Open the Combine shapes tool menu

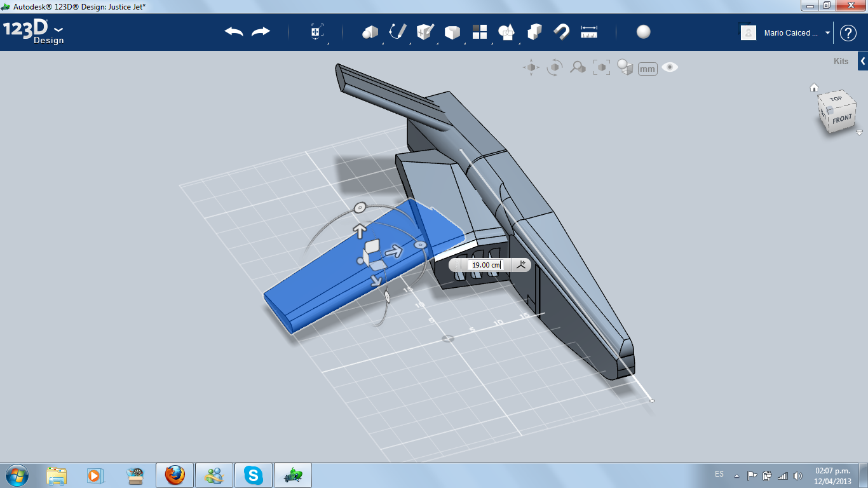[506, 32]
